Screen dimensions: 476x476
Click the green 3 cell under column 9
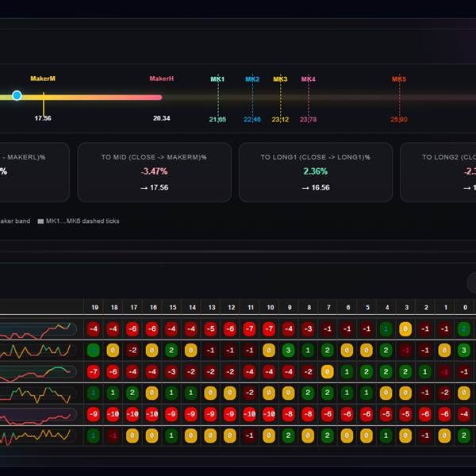(x=289, y=351)
